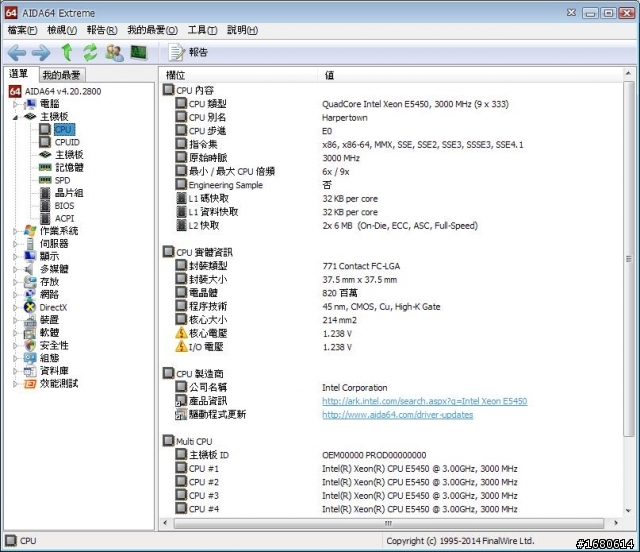The image size is (640, 552).
Task: Open the 工具 menu
Action: click(202, 30)
